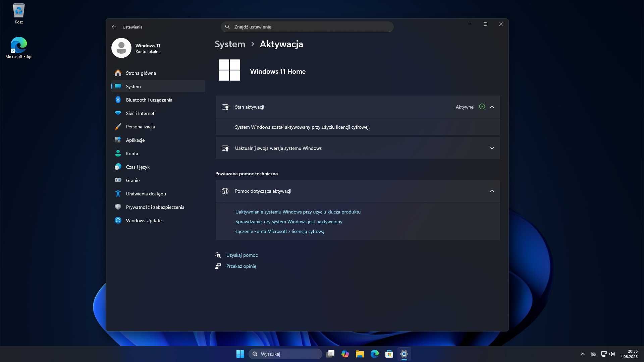Click the Przekaż opinię link
Image resolution: width=644 pixels, height=362 pixels.
click(241, 266)
